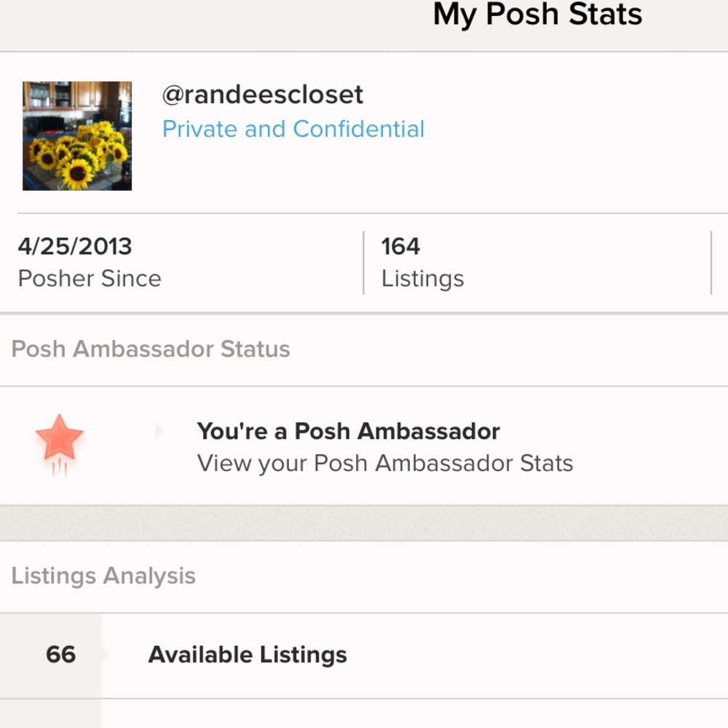Expand the Available Listings entry
Image resolution: width=728 pixels, height=728 pixels.
(248, 654)
